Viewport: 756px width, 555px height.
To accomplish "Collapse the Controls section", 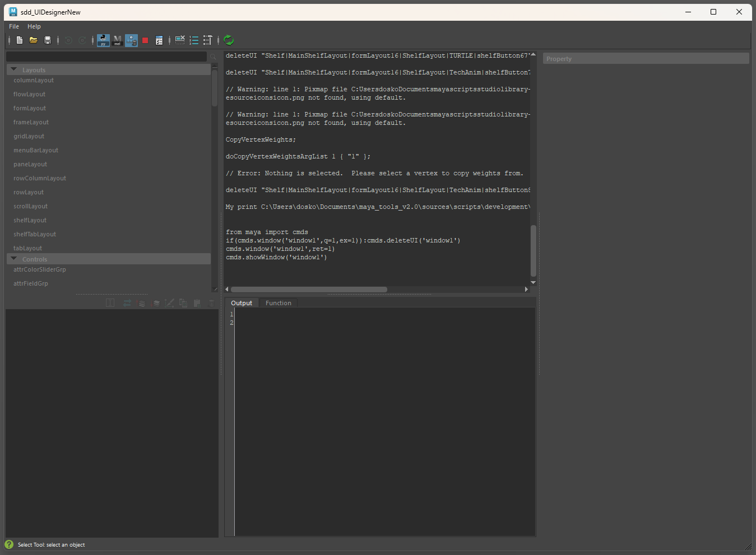I will click(x=14, y=259).
